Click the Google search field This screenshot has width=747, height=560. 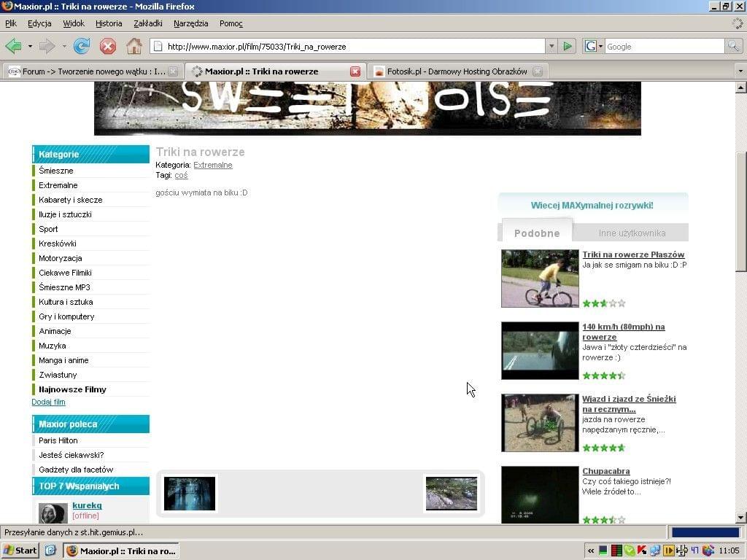[665, 46]
